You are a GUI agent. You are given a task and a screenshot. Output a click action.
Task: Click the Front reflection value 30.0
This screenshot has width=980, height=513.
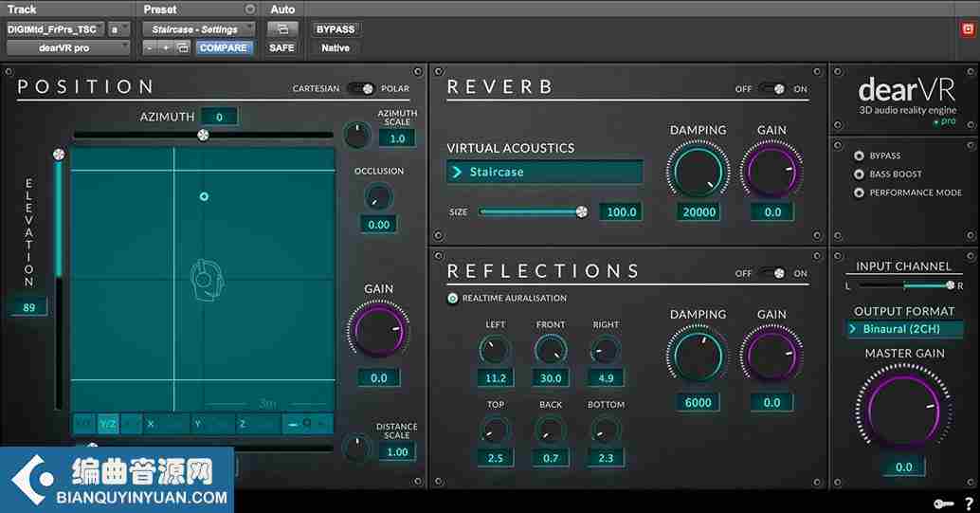coord(551,377)
